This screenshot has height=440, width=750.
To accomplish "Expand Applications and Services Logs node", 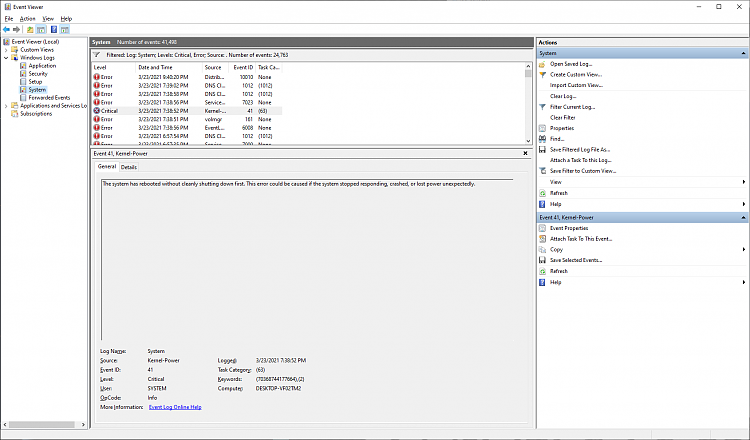I will click(6, 106).
